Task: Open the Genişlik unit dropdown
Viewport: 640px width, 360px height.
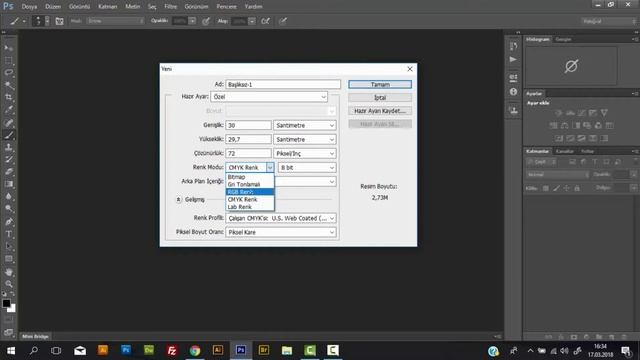Action: pos(305,125)
